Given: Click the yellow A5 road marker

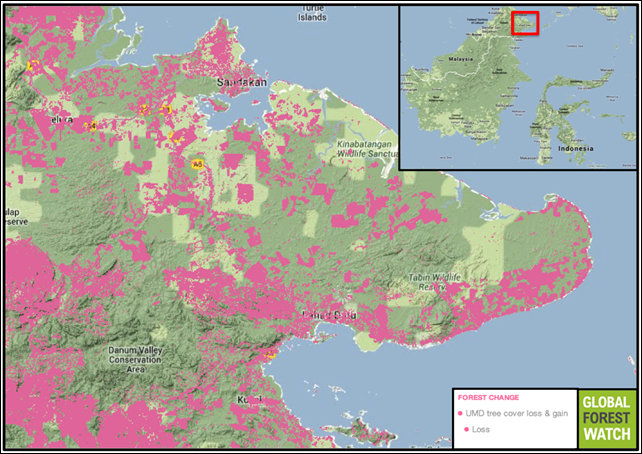Looking at the screenshot, I should point(197,164).
